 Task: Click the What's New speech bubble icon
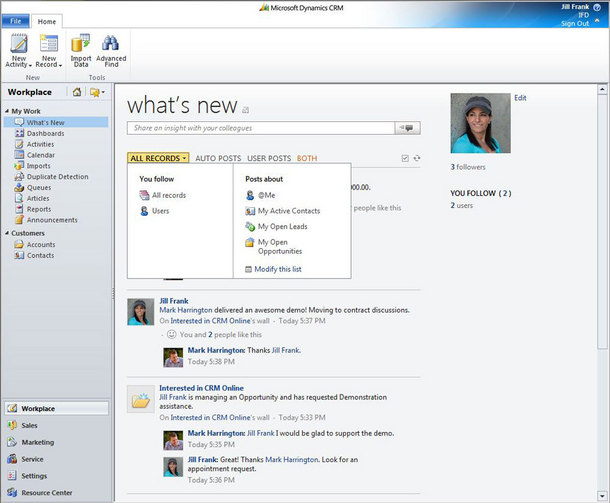[x=19, y=122]
